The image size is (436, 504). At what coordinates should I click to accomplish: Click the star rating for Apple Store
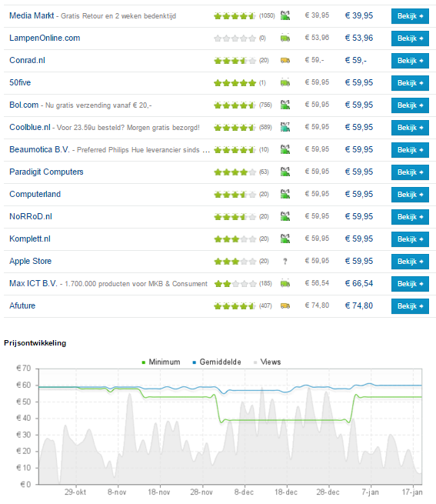[x=235, y=262]
